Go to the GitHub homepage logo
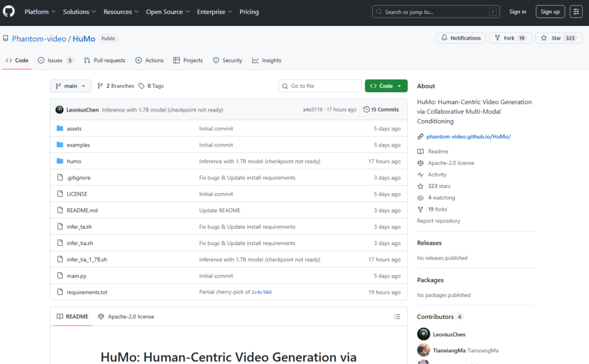The image size is (589, 364). (x=9, y=12)
